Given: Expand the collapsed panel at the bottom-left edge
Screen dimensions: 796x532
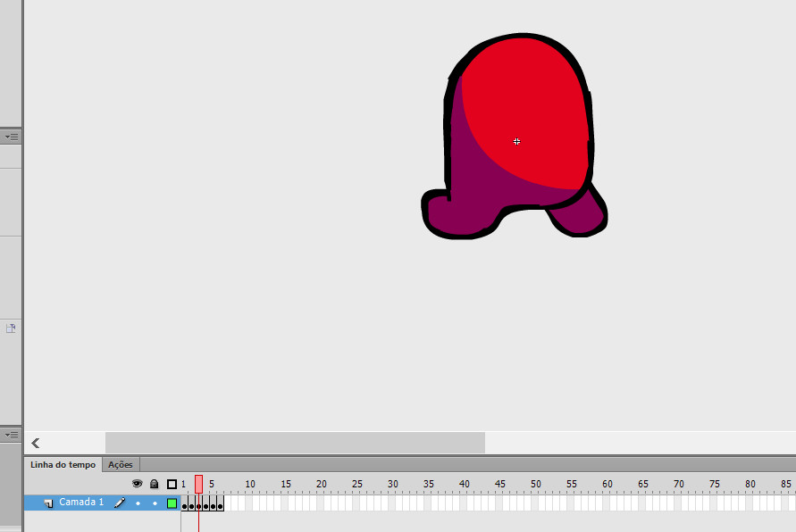Looking at the screenshot, I should [x=11, y=435].
